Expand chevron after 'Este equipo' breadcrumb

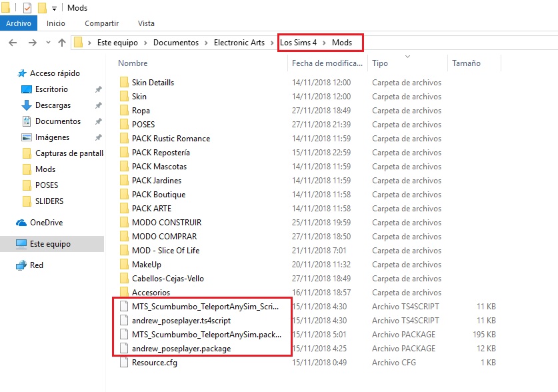145,43
